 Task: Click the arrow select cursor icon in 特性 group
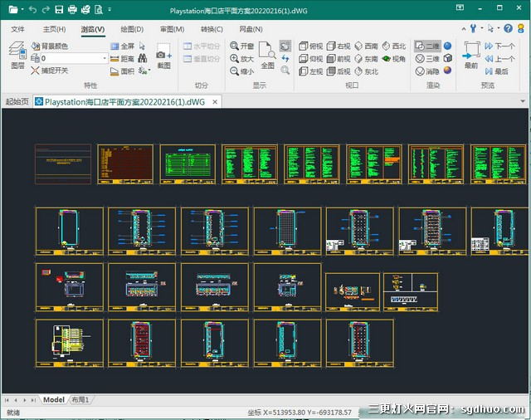[x=142, y=46]
